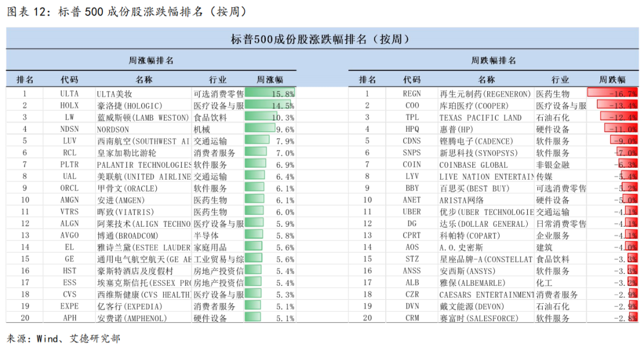This screenshot has height=351, width=644.
Task: Click the 9.6% weekly gain value
Action: (x=285, y=130)
